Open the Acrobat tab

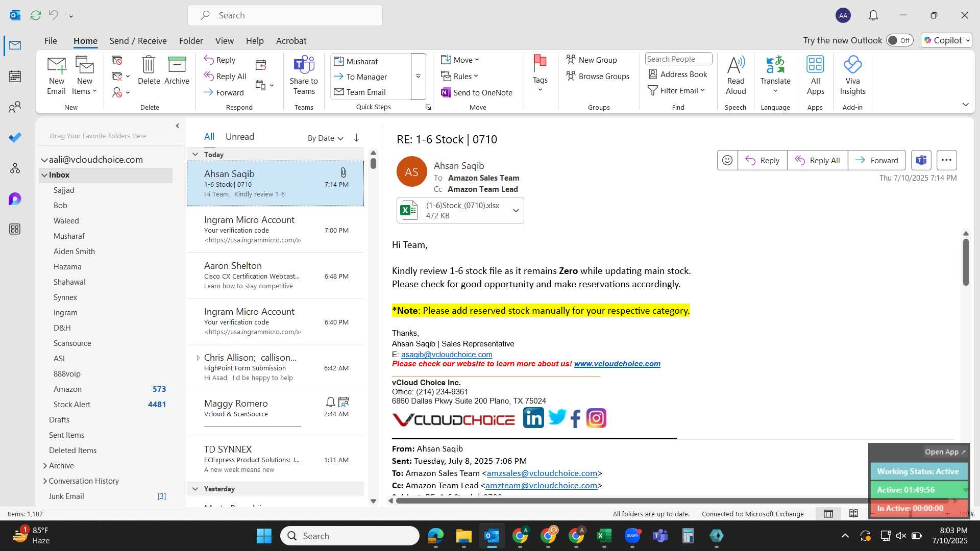[x=291, y=41]
